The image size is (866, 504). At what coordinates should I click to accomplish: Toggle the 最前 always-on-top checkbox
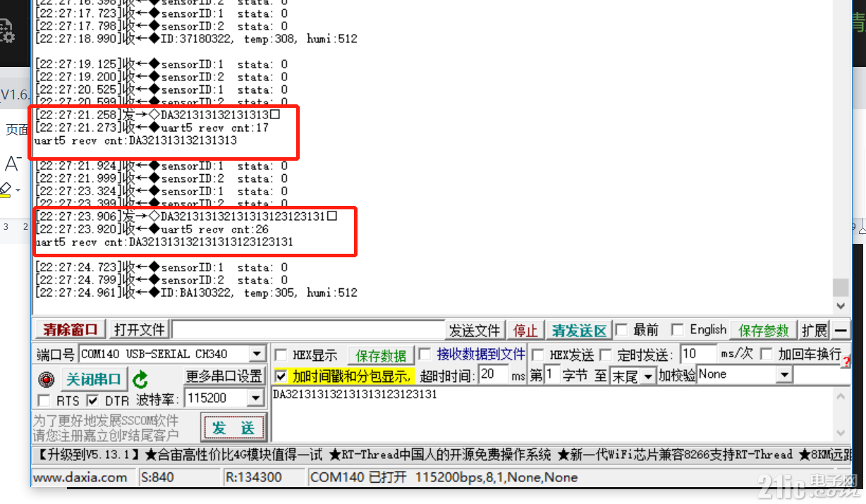point(621,330)
